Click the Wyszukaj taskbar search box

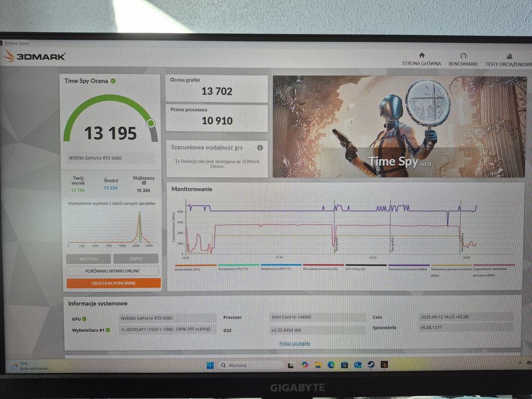click(251, 365)
